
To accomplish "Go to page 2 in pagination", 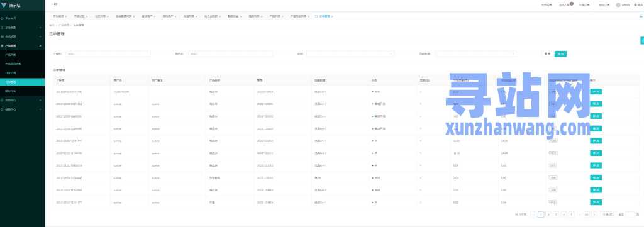I will pyautogui.click(x=548, y=214).
